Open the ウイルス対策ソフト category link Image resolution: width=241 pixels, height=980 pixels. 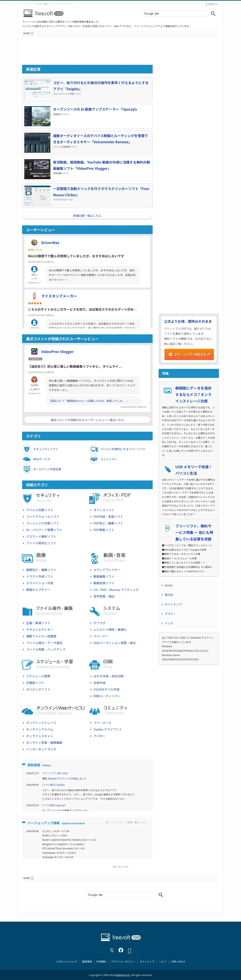40,510
